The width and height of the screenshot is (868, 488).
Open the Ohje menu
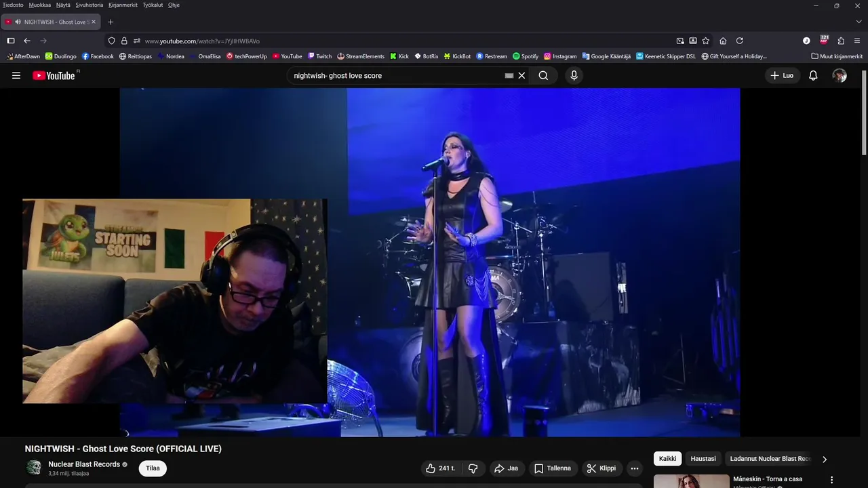click(x=174, y=5)
